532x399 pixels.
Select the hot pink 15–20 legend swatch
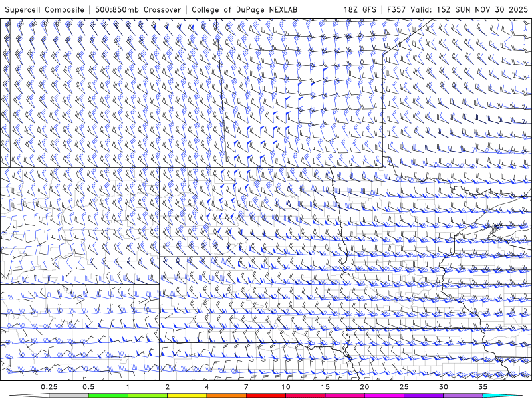click(x=344, y=396)
